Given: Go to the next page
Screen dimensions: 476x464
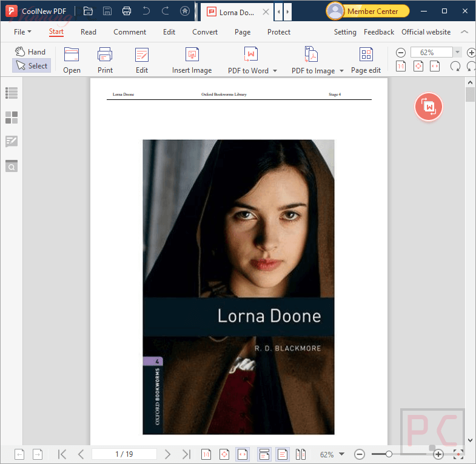Looking at the screenshot, I should (167, 454).
